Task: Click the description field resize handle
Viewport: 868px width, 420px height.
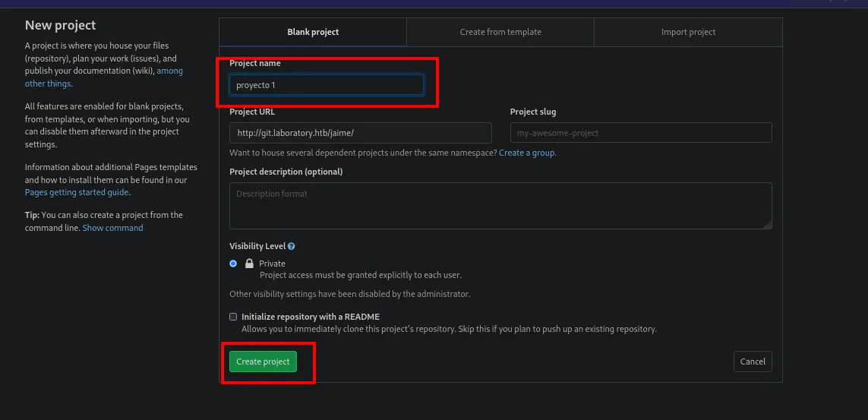Action: 769,226
